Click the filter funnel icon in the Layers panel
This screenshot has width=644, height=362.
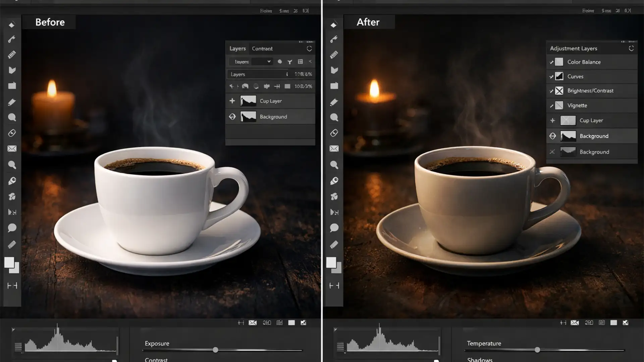pyautogui.click(x=290, y=62)
